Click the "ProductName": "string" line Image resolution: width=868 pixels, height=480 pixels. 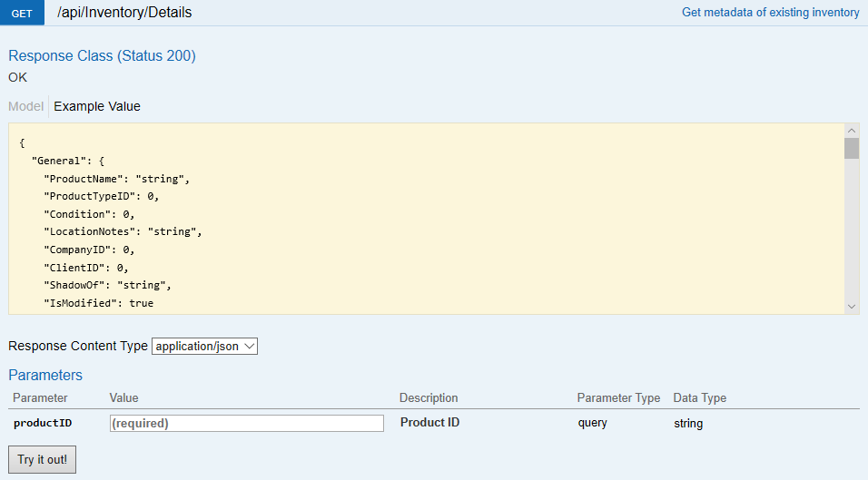point(117,179)
